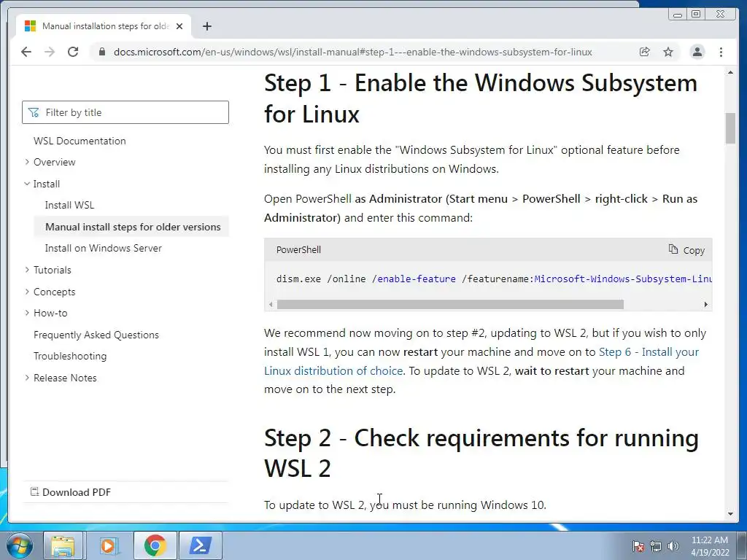Expand the Overview section chevron
The width and height of the screenshot is (747, 560).
[x=27, y=162]
